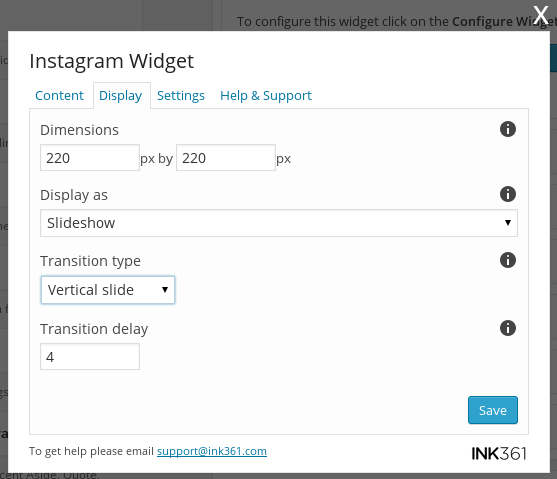The height and width of the screenshot is (479, 557).
Task: Click the info icon next to Dimensions
Action: pos(508,129)
